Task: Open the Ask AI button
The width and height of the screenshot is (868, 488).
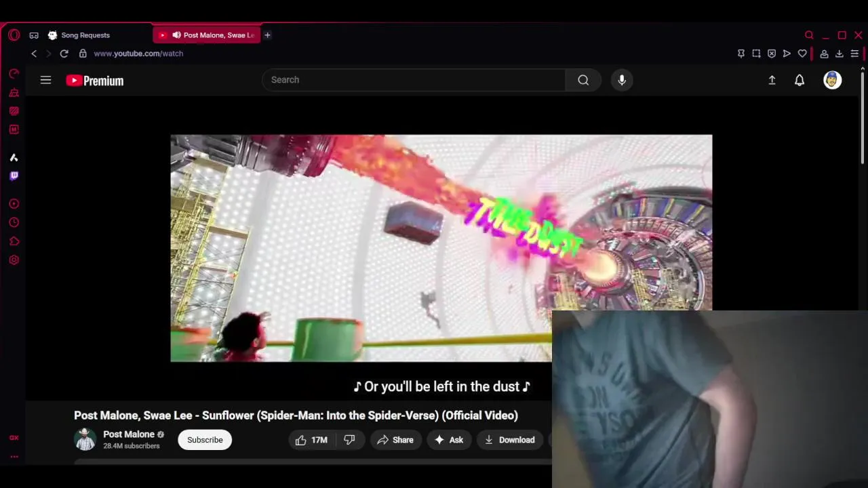Action: [x=449, y=440]
